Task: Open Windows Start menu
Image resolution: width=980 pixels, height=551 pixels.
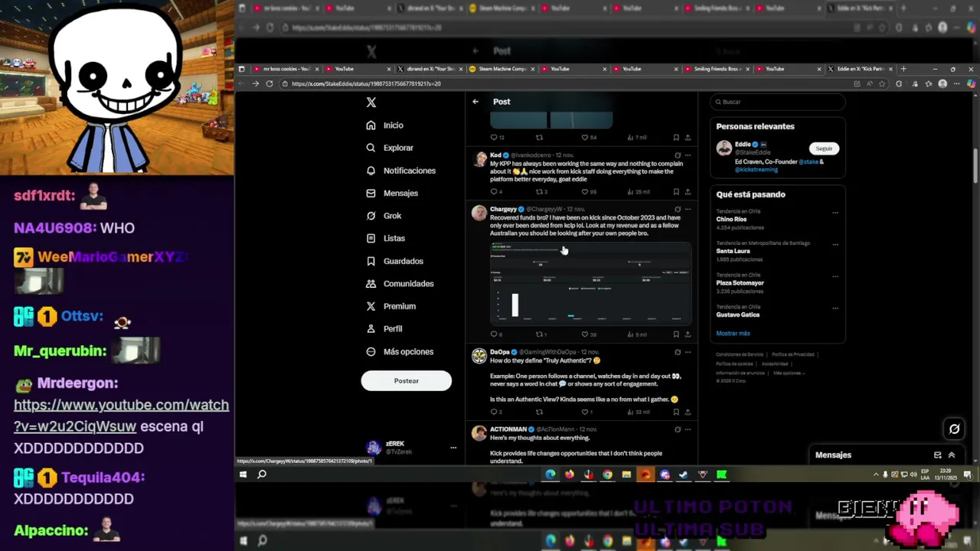Action: tap(243, 474)
